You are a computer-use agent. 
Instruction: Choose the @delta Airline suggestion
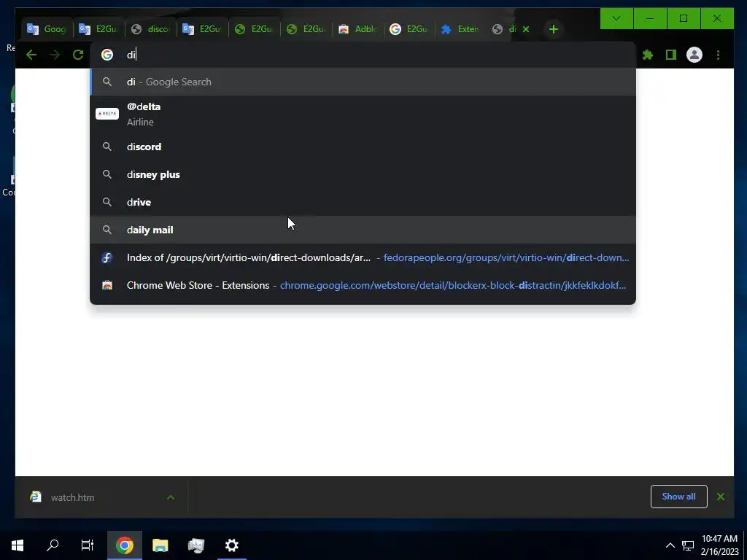[363, 114]
